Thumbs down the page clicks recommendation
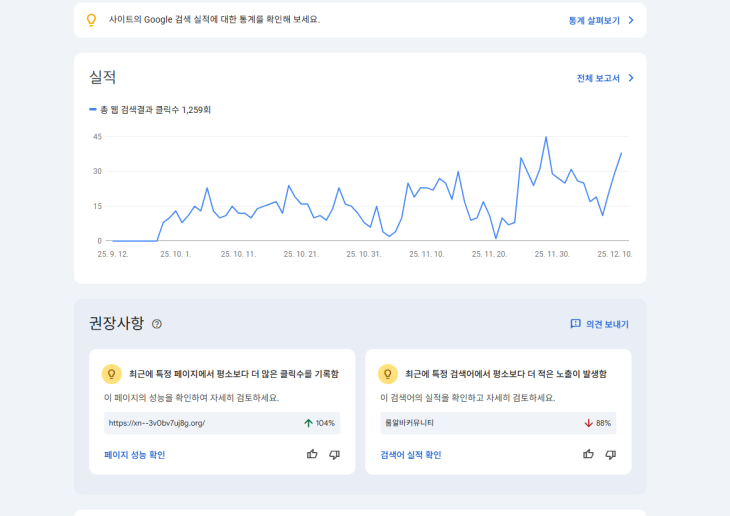The height and width of the screenshot is (516, 730). pyautogui.click(x=334, y=454)
